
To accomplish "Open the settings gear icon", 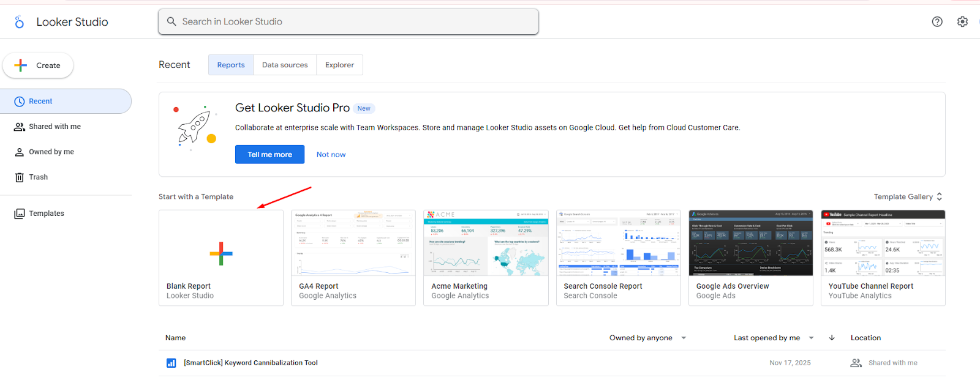I will [x=963, y=21].
